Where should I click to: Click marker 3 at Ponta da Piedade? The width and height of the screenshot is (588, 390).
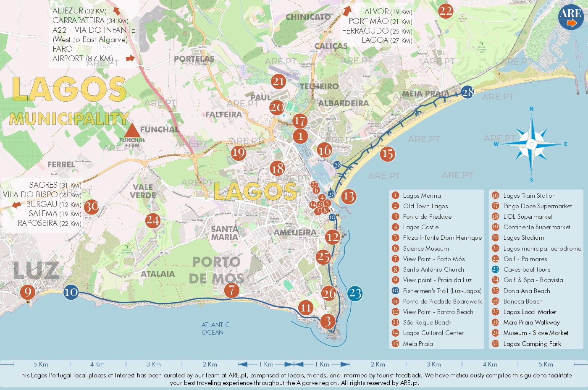(328, 322)
